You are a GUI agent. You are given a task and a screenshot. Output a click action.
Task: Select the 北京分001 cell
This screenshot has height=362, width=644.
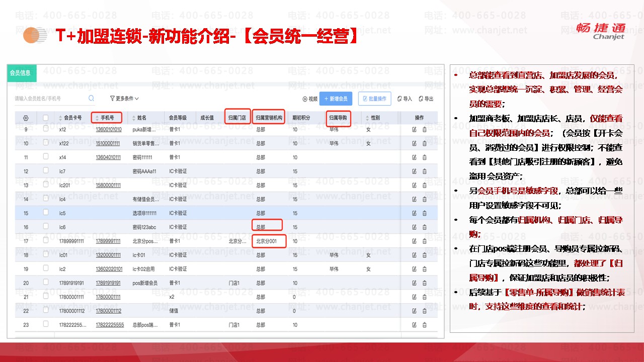coord(267,241)
